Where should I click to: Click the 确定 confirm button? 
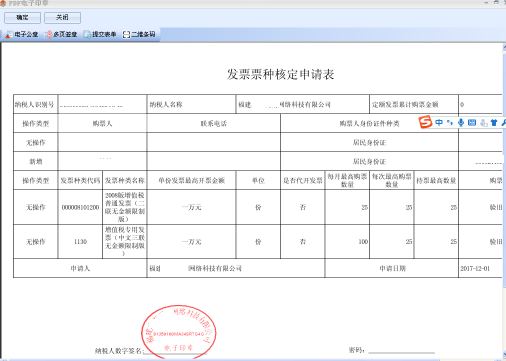click(x=22, y=18)
